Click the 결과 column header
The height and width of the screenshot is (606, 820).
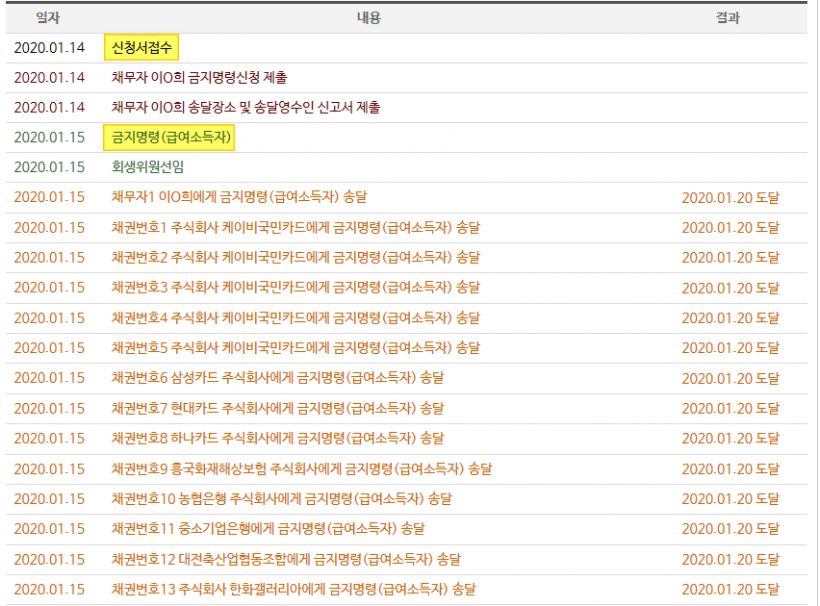[728, 18]
